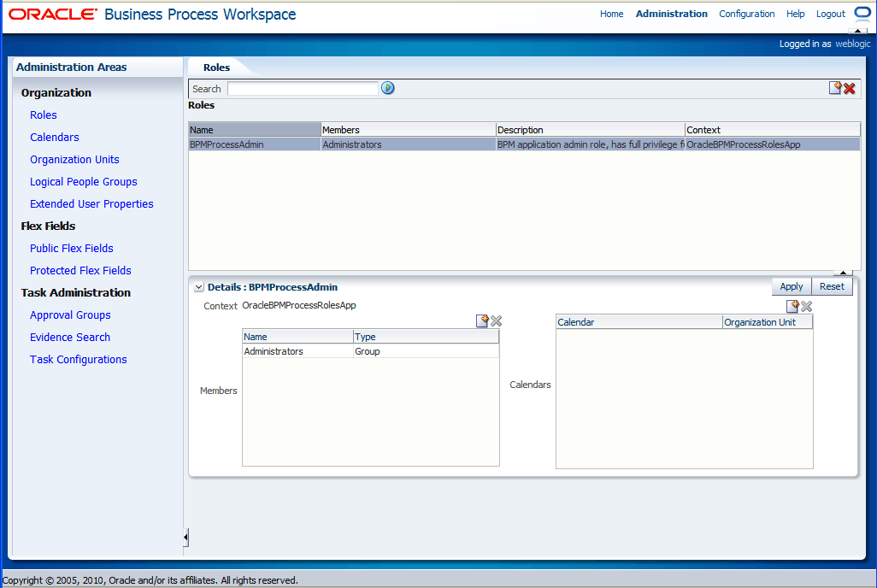This screenshot has height=588, width=877.
Task: Click Oracle logo icon beside Logout
Action: pos(862,13)
